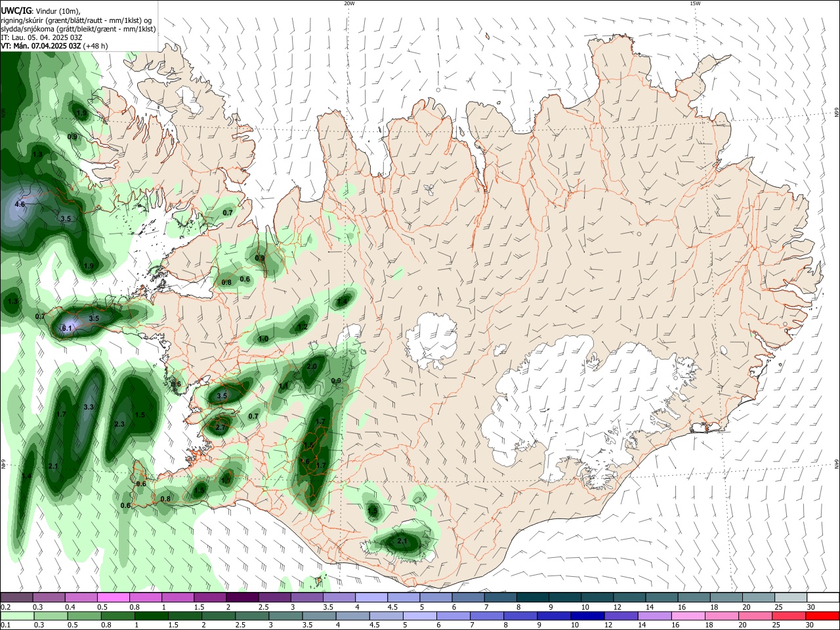The width and height of the screenshot is (840, 630).
Task: Click the bright red final swatch in rain legend
Action: tap(823, 616)
